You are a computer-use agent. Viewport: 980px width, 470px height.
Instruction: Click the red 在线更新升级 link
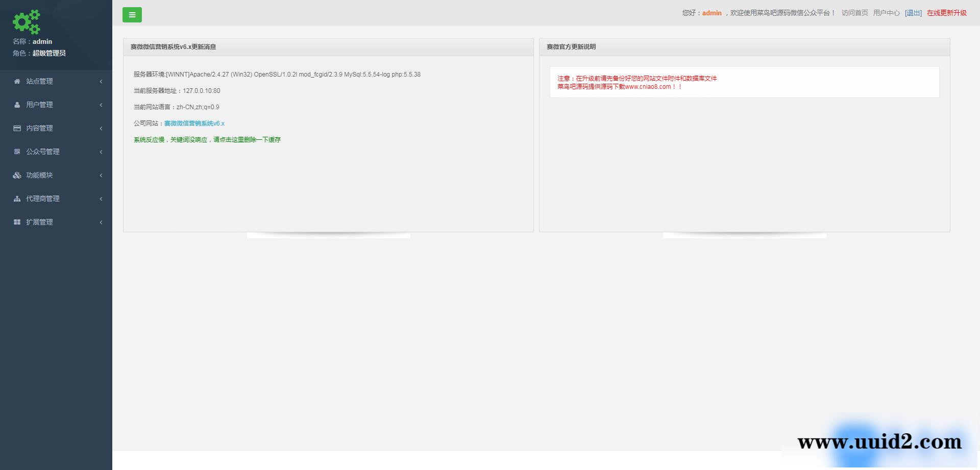946,13
